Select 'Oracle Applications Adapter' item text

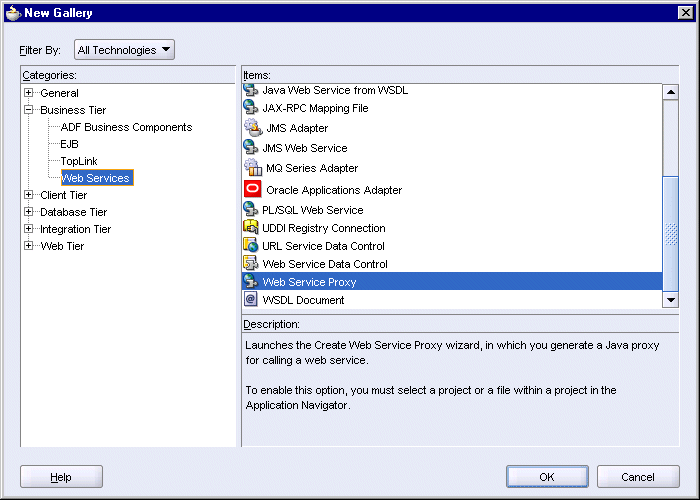pos(334,190)
